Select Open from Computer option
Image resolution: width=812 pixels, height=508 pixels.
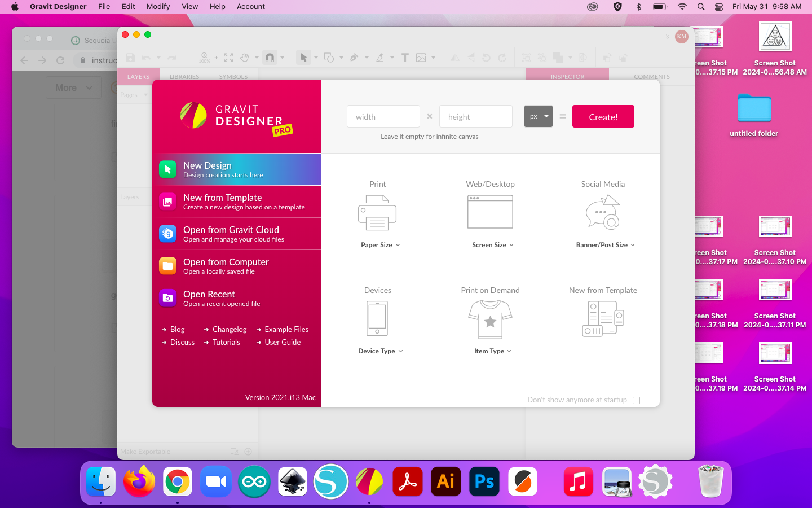[x=237, y=266]
